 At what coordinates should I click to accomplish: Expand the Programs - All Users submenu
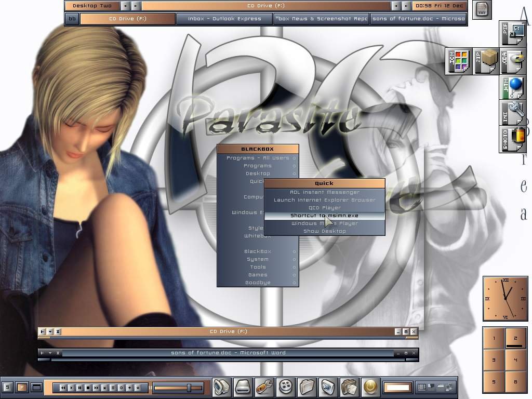coord(258,158)
